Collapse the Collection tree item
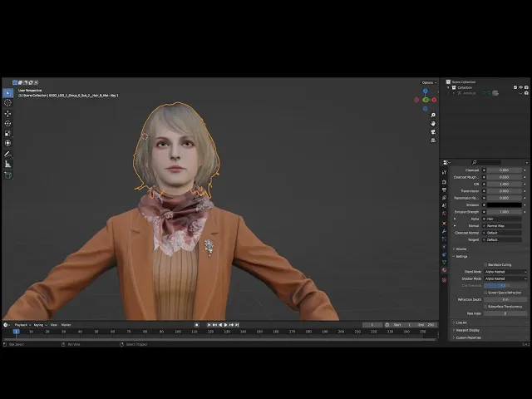The image size is (532, 399). [449, 87]
